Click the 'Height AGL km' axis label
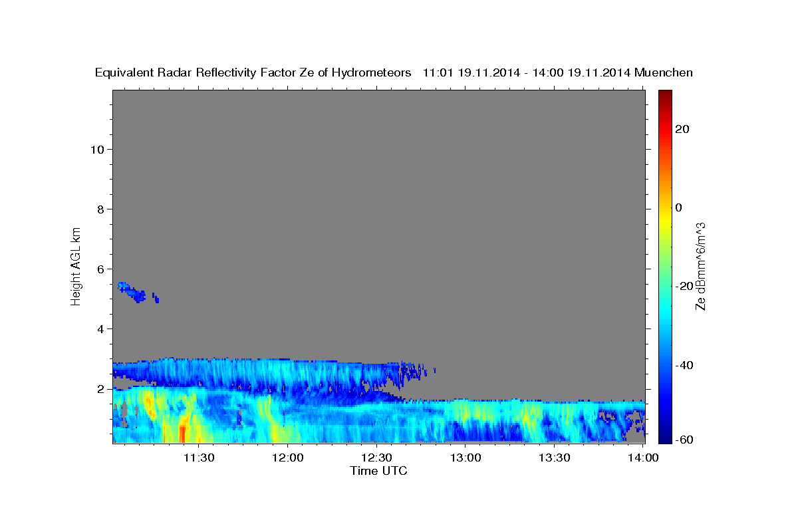The width and height of the screenshot is (798, 532). click(x=76, y=265)
